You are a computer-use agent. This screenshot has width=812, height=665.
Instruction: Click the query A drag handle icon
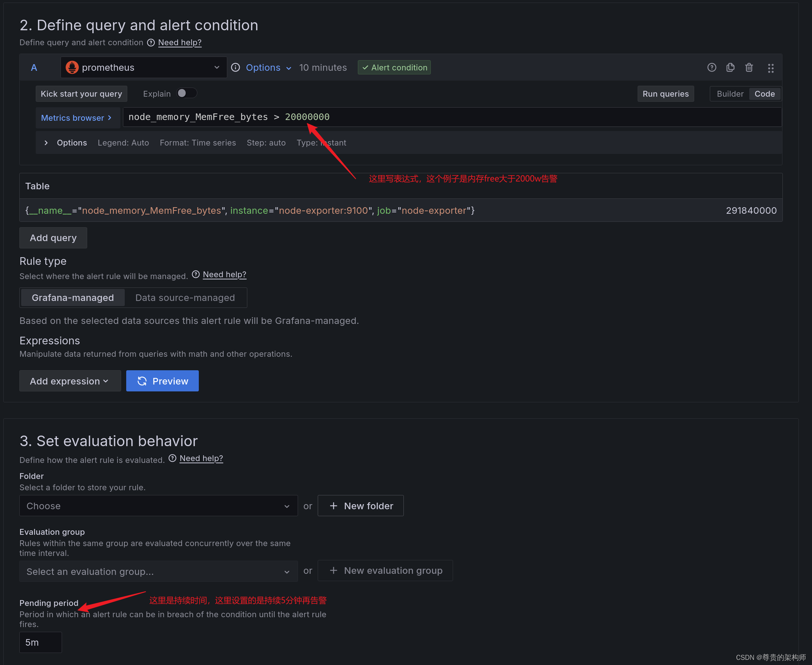pos(771,67)
